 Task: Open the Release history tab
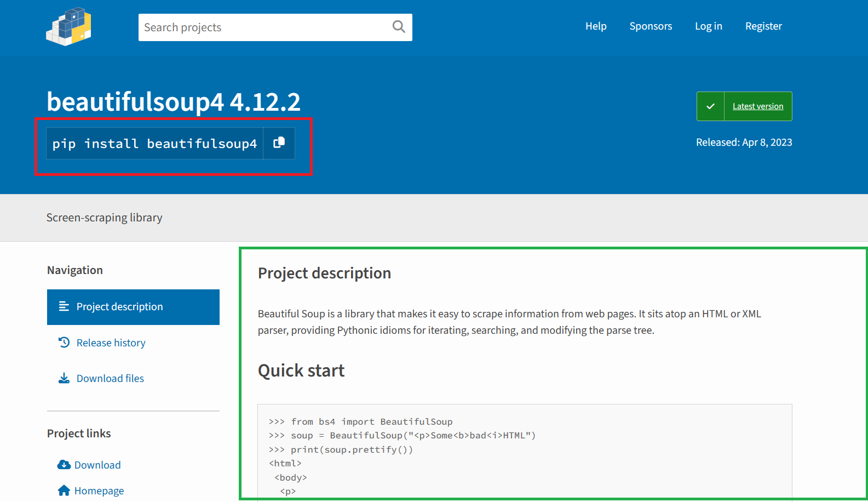click(133, 343)
